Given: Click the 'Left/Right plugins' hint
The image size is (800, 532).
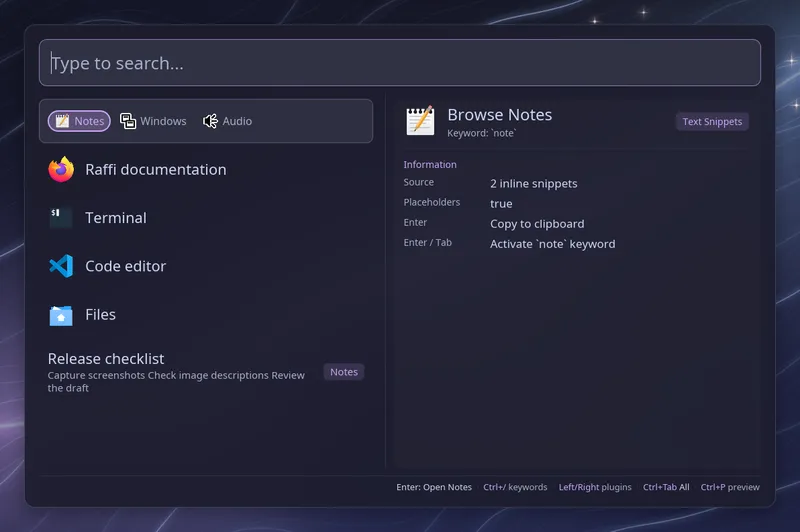Looking at the screenshot, I should (595, 487).
